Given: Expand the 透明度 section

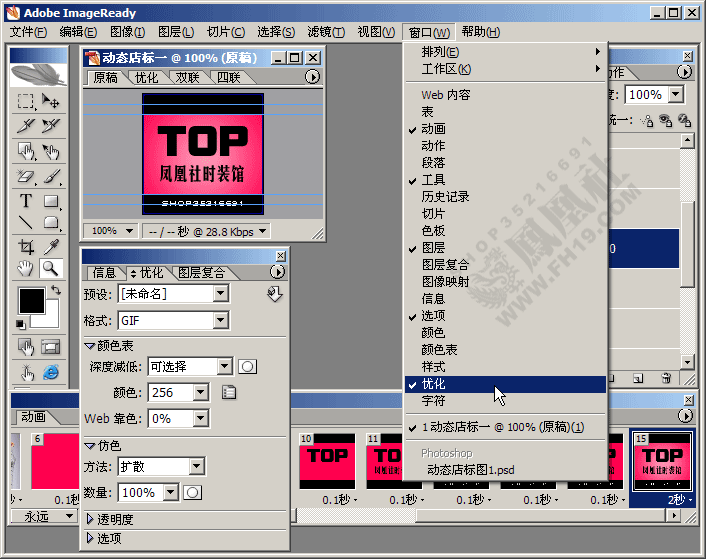Looking at the screenshot, I should point(90,519).
